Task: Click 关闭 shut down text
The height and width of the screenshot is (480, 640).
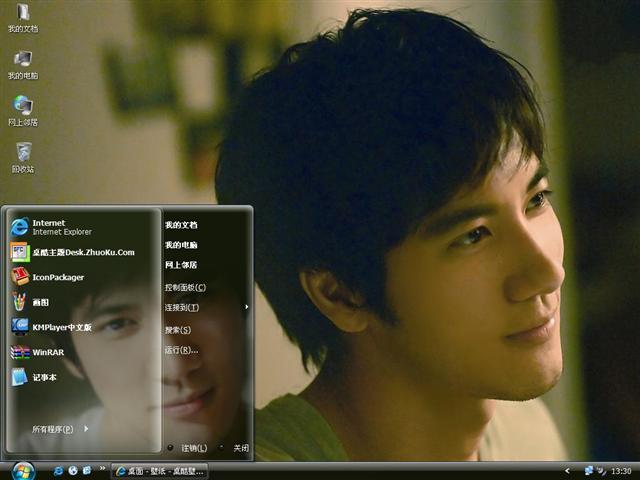Action: 241,448
